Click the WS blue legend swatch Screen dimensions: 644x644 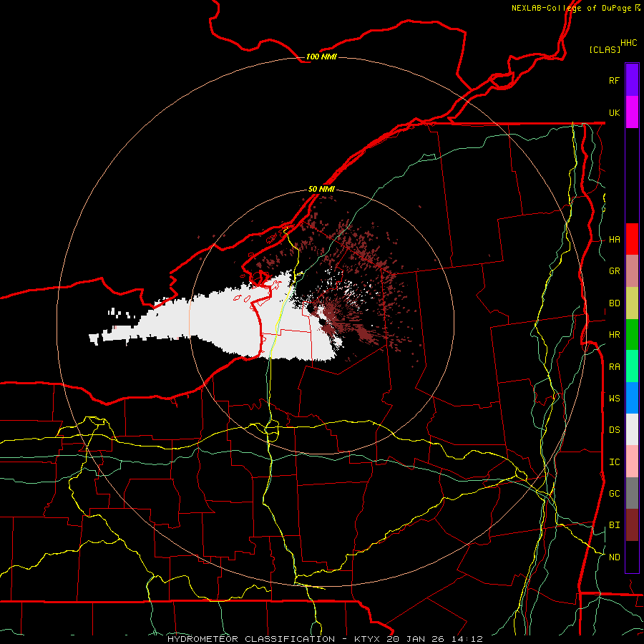[x=632, y=398]
